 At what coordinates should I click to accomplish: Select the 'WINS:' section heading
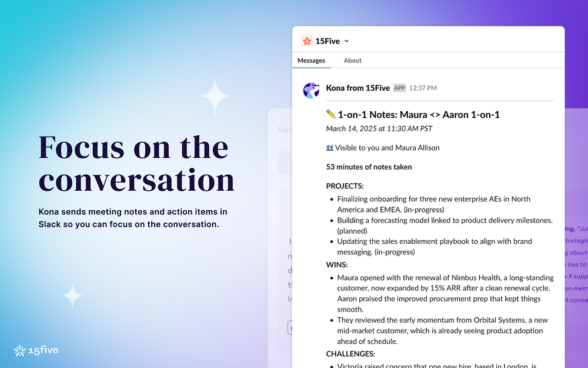(x=337, y=265)
